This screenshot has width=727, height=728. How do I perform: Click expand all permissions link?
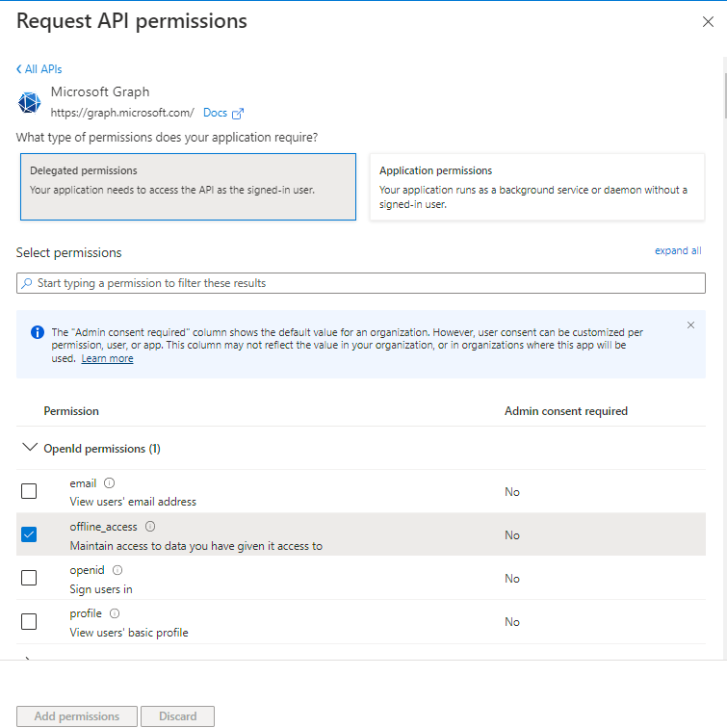tap(678, 250)
